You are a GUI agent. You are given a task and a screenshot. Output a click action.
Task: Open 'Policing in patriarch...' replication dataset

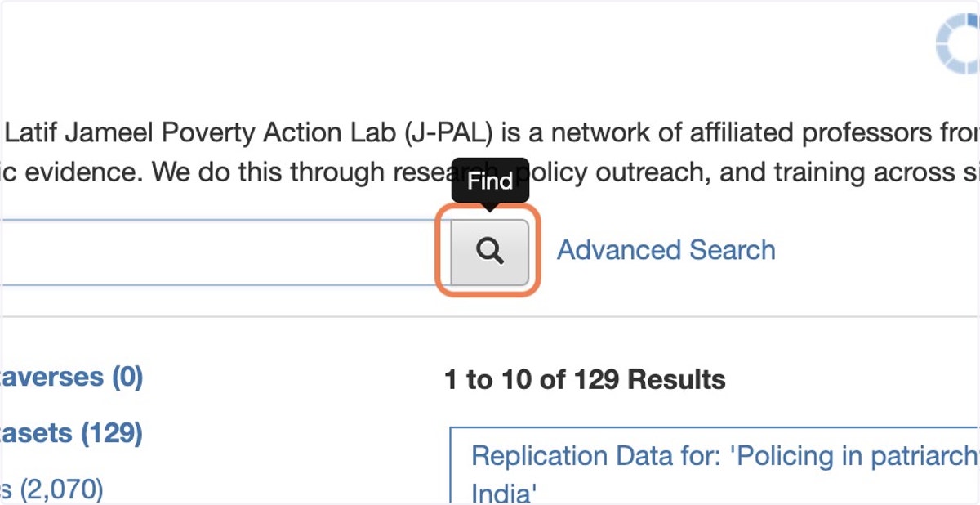tap(725, 456)
